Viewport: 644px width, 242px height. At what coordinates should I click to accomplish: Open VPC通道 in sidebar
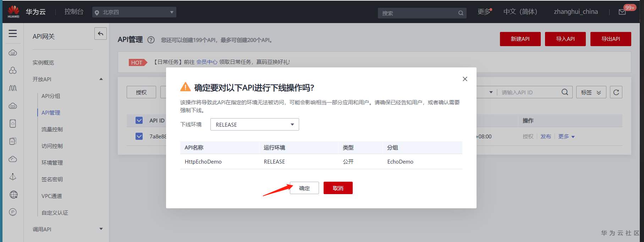coord(52,196)
